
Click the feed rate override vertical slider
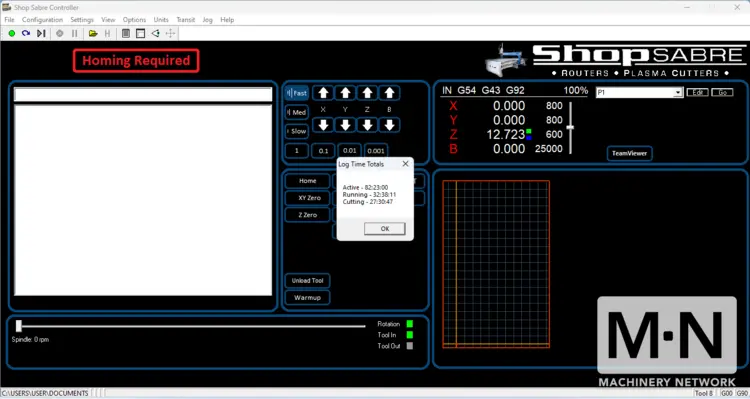pyautogui.click(x=570, y=128)
